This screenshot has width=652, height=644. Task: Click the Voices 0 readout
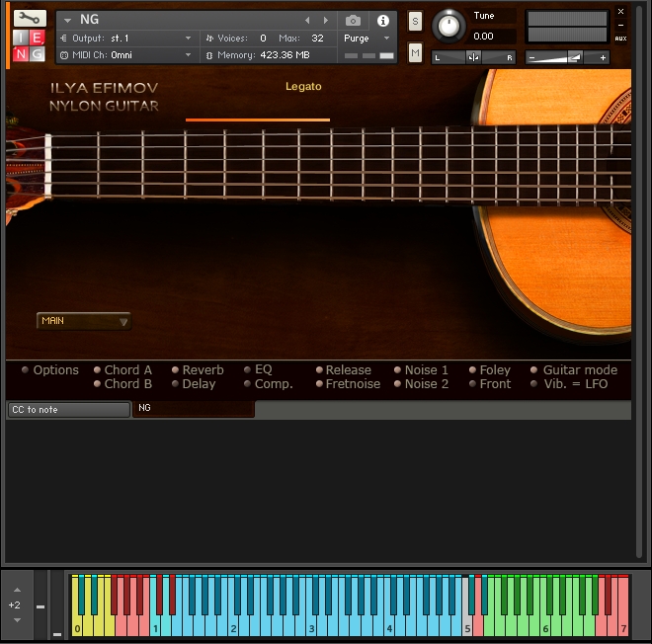(x=263, y=39)
